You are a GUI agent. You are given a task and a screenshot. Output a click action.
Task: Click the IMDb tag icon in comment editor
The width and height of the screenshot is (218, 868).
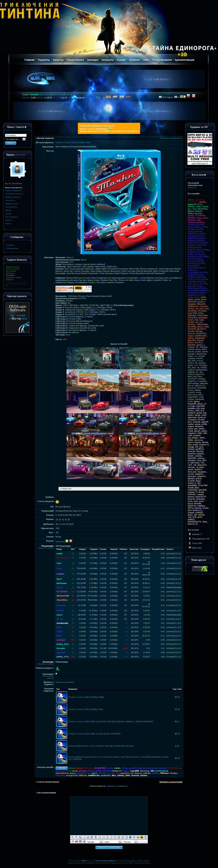(x=142, y=837)
